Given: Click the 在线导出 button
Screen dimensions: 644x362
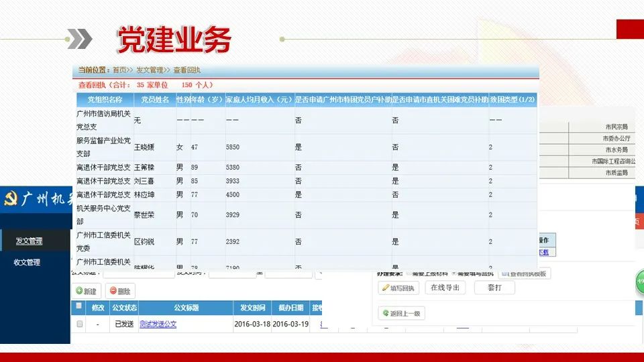Looking at the screenshot, I should [x=445, y=288].
